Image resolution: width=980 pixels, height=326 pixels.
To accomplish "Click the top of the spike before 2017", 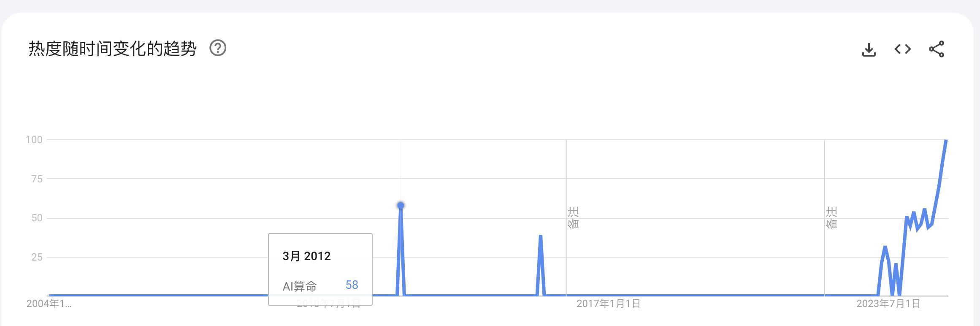I will (x=540, y=236).
